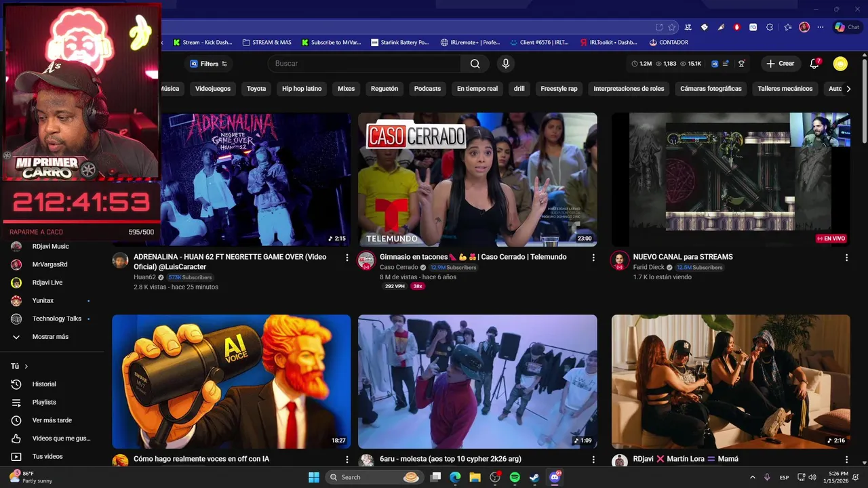Open Spotify from the taskbar
Viewport: 868px width, 488px height.
tap(515, 477)
